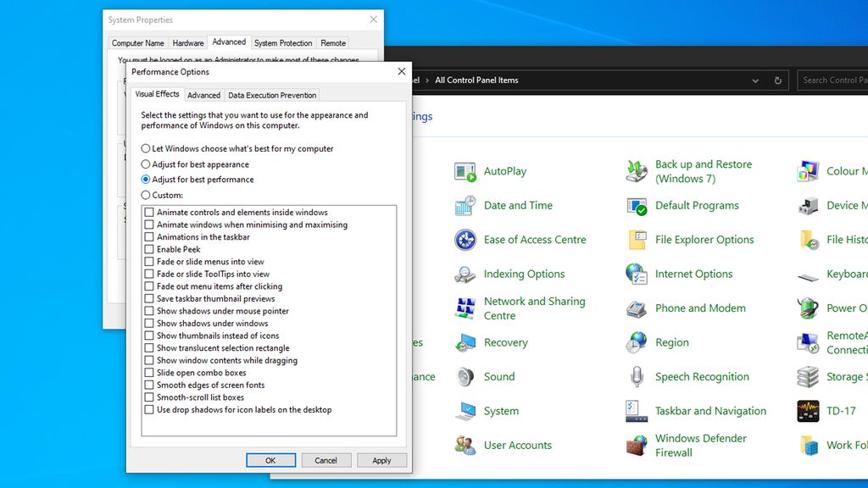Open Hardware tab in System Properties
Viewport: 868px width, 488px height.
[x=188, y=43]
